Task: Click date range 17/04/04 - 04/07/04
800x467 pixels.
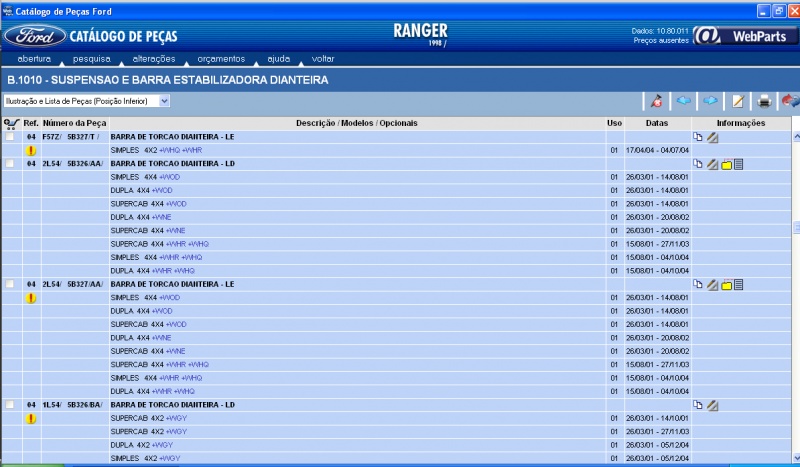Action: [x=657, y=150]
